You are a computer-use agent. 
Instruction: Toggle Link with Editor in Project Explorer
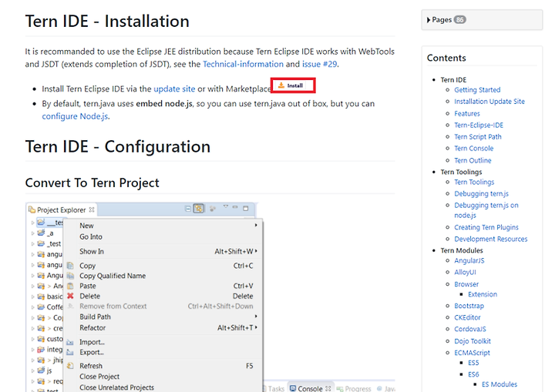[x=199, y=209]
